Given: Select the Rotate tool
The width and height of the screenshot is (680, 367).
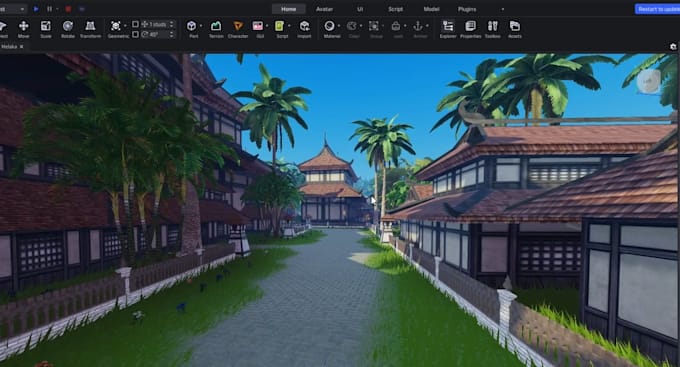Looking at the screenshot, I should pyautogui.click(x=68, y=29).
